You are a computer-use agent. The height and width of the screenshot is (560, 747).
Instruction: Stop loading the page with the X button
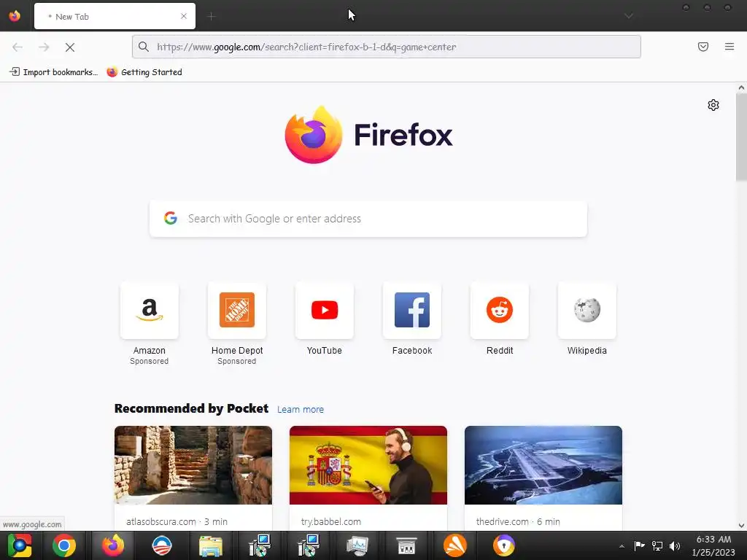click(70, 47)
